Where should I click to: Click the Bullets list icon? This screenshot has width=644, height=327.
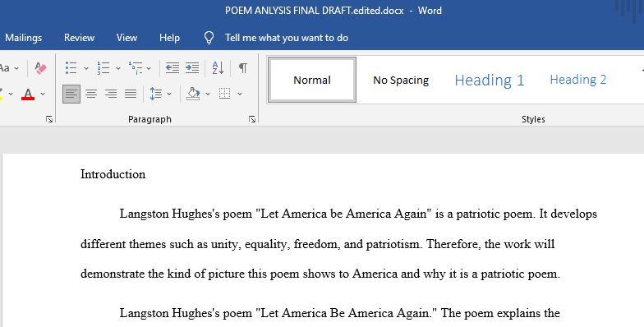(71, 67)
